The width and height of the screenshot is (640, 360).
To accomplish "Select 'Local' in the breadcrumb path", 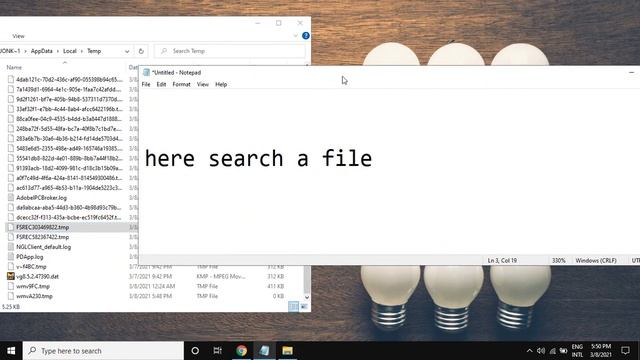I will click(70, 51).
